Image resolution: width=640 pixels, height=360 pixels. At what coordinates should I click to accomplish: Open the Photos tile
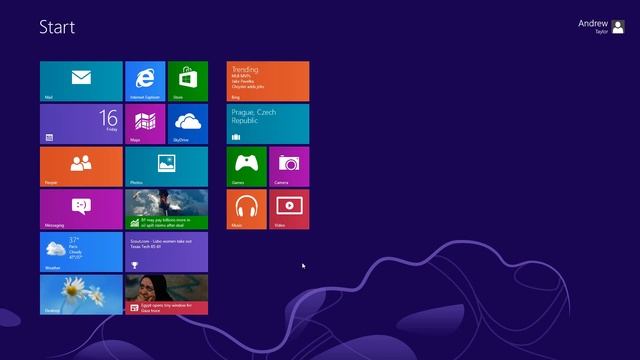pyautogui.click(x=167, y=167)
